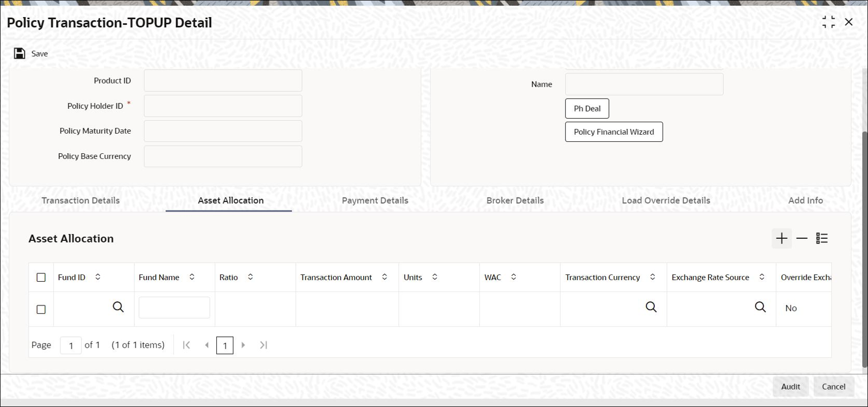Screen dimensions: 868x407
Task: Sort by Exchange Rate Source column
Action: pyautogui.click(x=762, y=277)
